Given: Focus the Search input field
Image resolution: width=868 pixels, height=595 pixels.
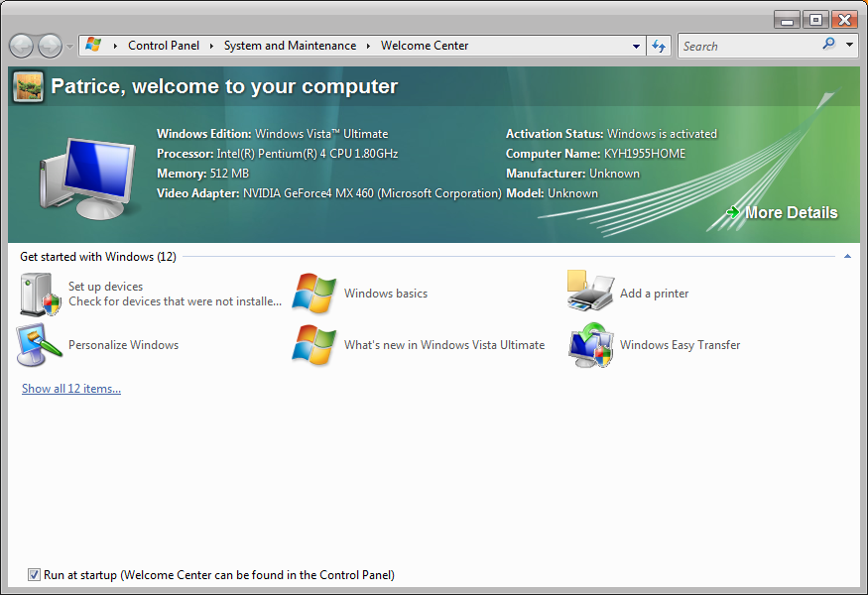Looking at the screenshot, I should [750, 46].
